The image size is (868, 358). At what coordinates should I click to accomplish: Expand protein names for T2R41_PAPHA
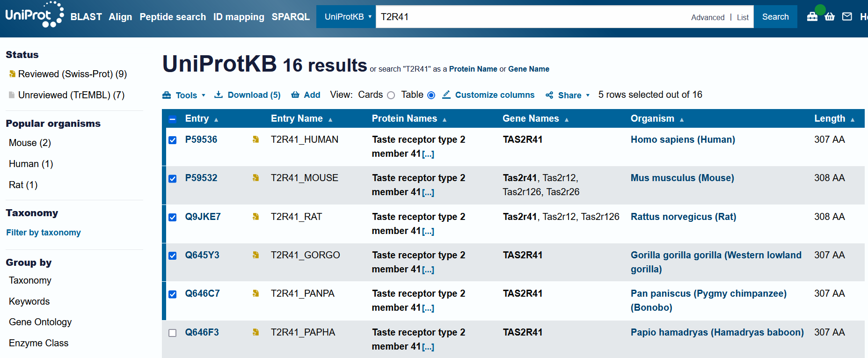tap(428, 347)
